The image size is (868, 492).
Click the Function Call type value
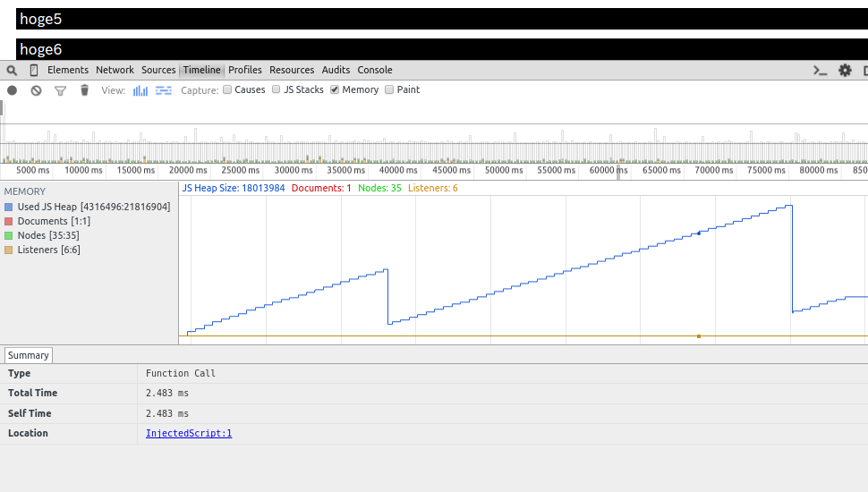click(x=181, y=374)
